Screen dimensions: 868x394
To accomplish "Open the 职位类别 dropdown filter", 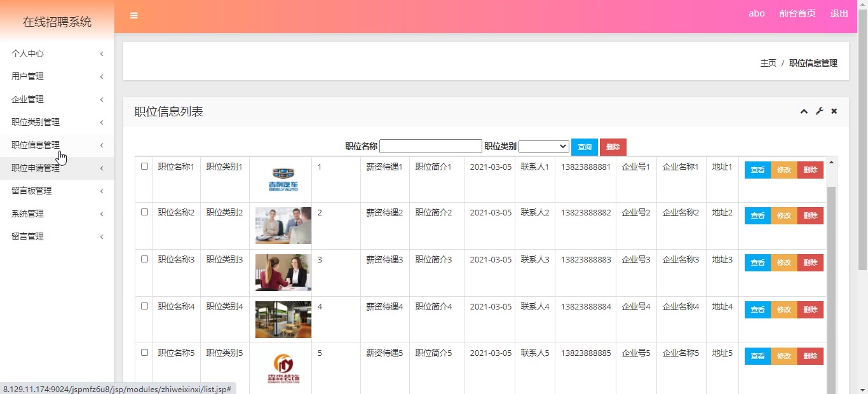I will [543, 146].
